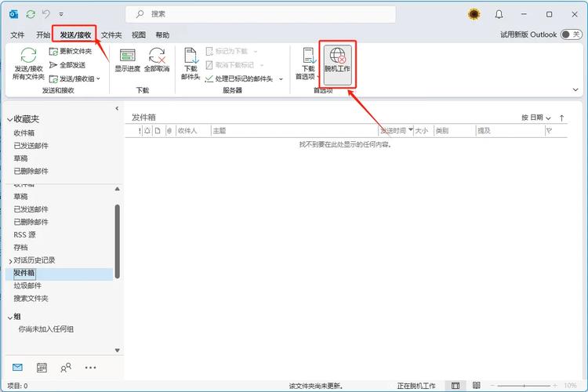Image resolution: width=588 pixels, height=392 pixels.
Task: Sort by Subject (主题) column
Action: click(x=220, y=131)
